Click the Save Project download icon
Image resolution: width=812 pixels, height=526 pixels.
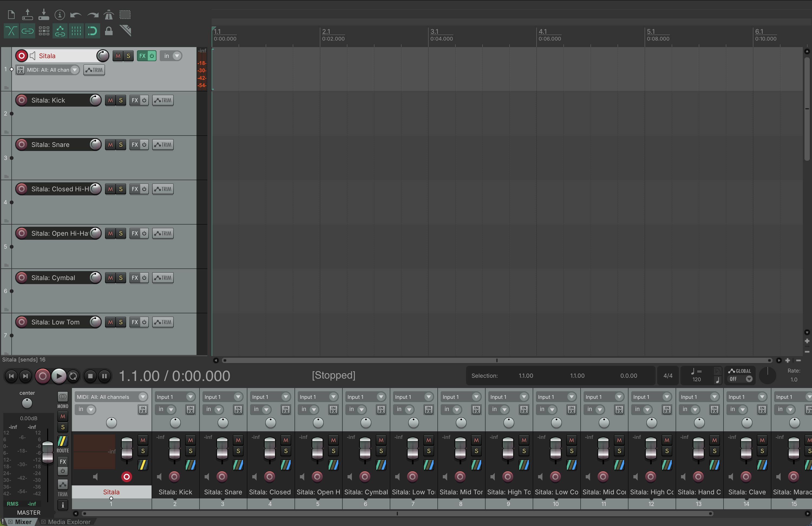[x=44, y=15]
